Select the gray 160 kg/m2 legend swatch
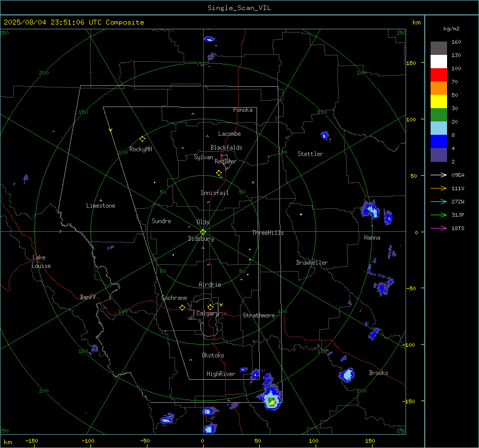 point(439,48)
